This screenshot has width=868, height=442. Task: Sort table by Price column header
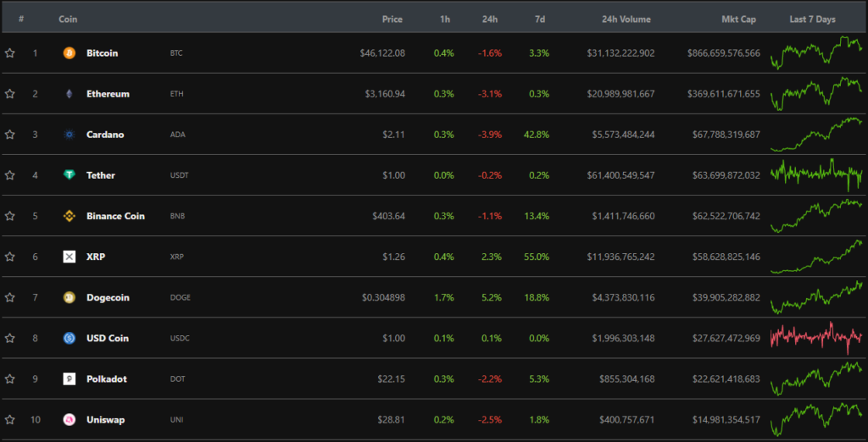point(392,19)
